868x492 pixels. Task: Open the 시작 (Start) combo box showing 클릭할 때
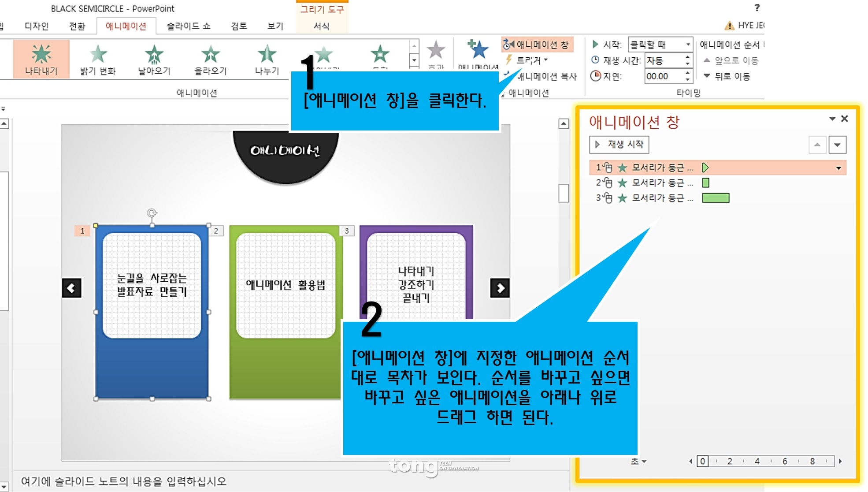tap(660, 45)
